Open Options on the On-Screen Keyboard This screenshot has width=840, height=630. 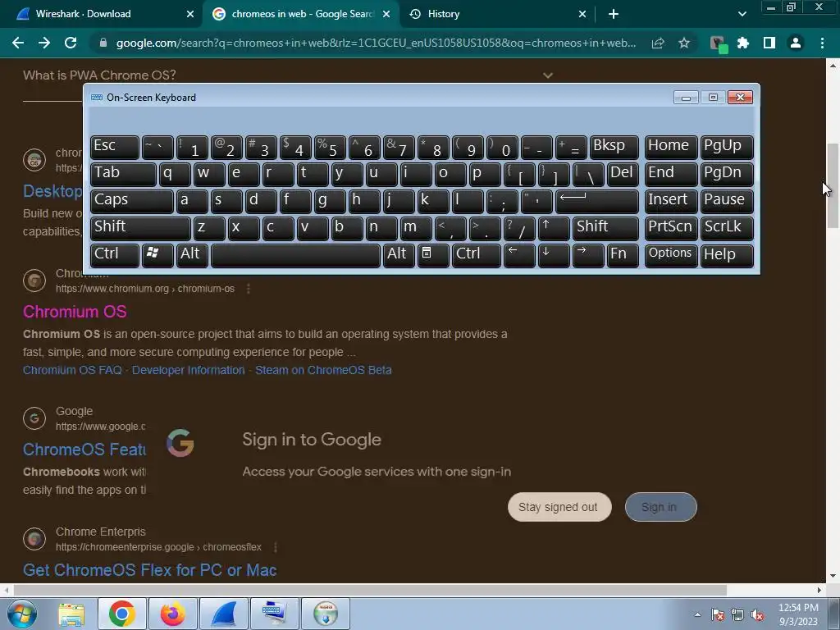[x=671, y=255]
